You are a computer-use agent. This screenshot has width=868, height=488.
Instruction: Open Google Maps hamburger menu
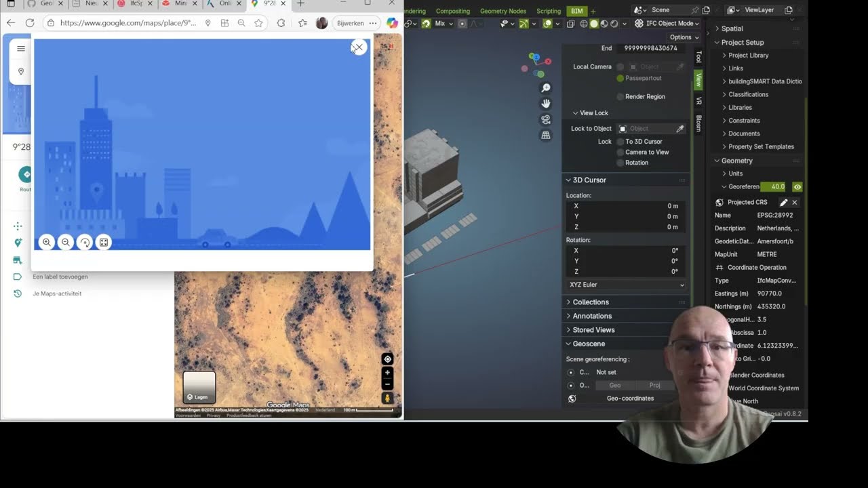[x=21, y=49]
